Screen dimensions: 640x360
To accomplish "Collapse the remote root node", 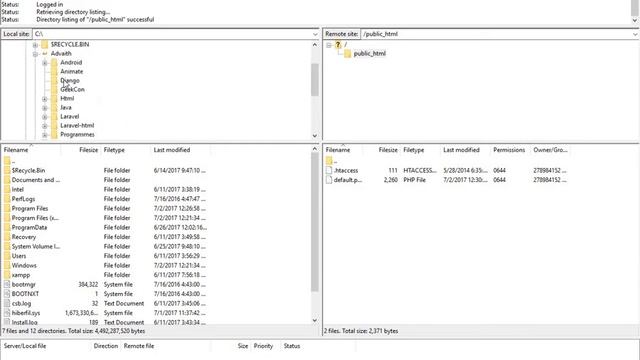I will [x=329, y=44].
